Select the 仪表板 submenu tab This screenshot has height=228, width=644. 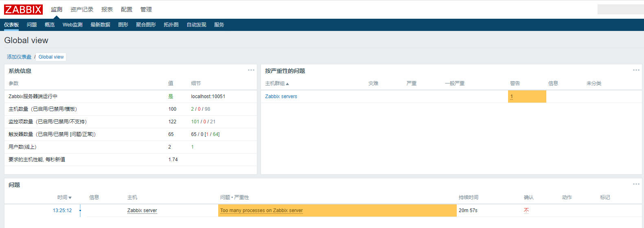(11, 25)
